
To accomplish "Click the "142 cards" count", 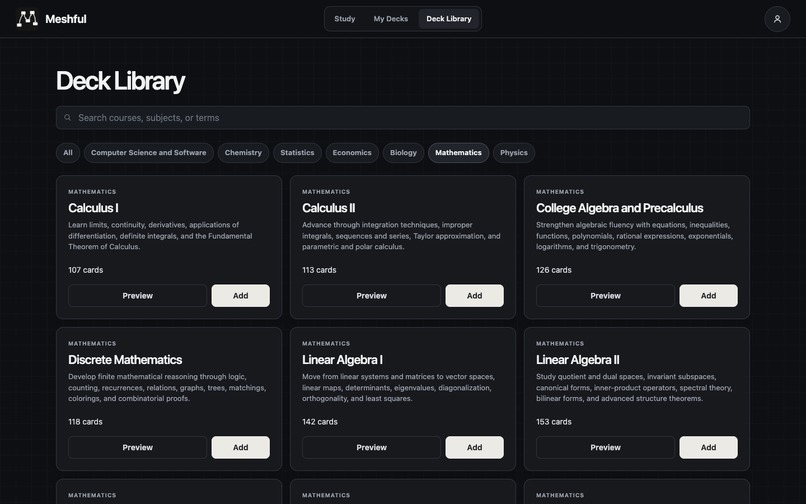I will tap(320, 422).
